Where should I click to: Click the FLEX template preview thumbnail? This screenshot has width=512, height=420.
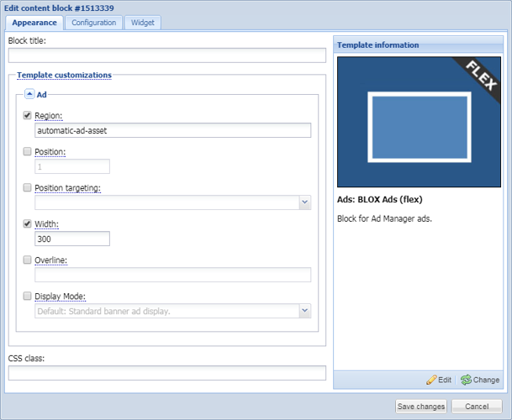[418, 122]
